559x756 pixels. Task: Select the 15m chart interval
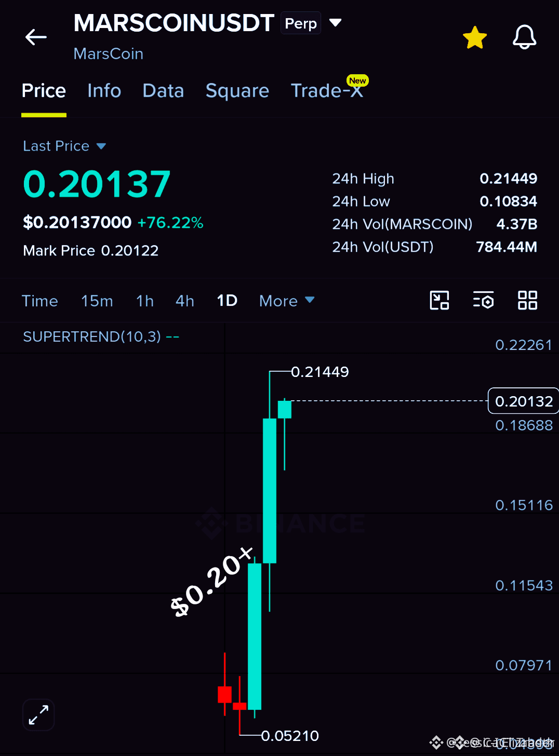(x=97, y=301)
